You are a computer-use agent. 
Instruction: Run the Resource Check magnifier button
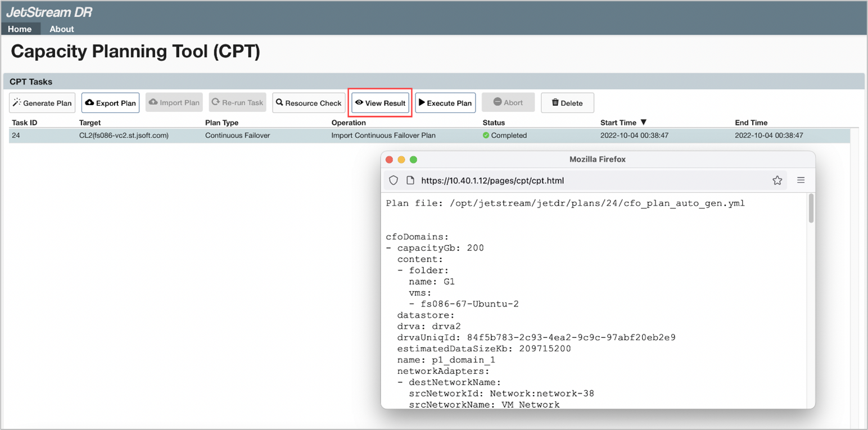coord(309,103)
